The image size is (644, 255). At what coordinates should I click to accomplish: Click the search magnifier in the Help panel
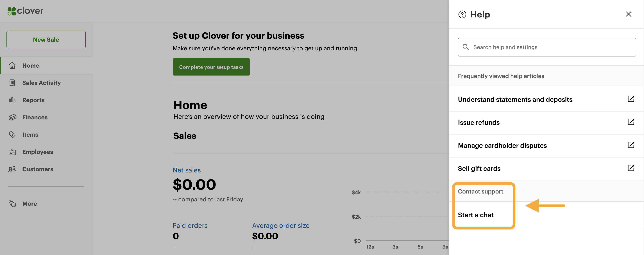tap(466, 47)
